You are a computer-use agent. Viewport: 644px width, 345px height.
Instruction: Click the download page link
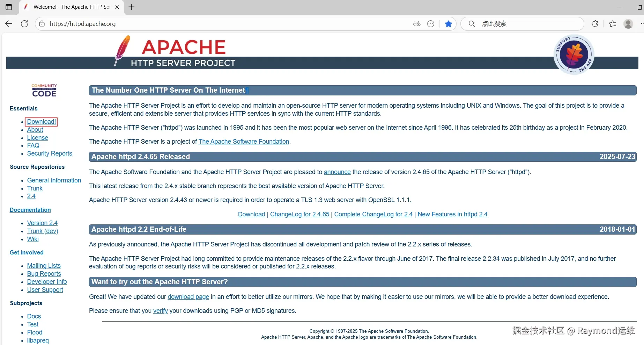point(188,297)
